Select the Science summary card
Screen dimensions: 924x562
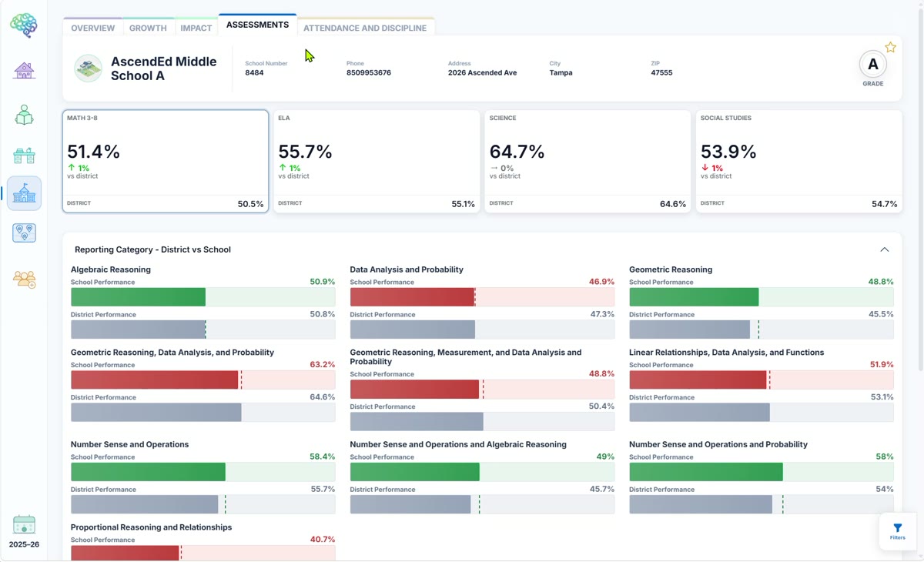pyautogui.click(x=588, y=161)
